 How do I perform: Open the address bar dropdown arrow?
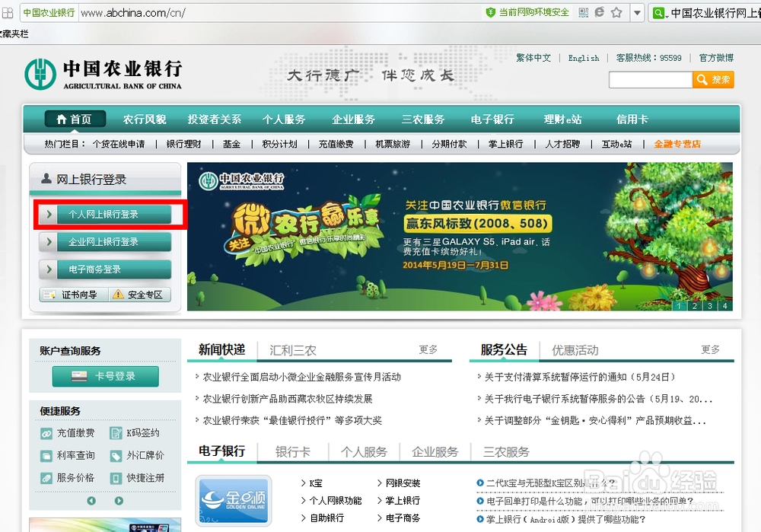[637, 13]
